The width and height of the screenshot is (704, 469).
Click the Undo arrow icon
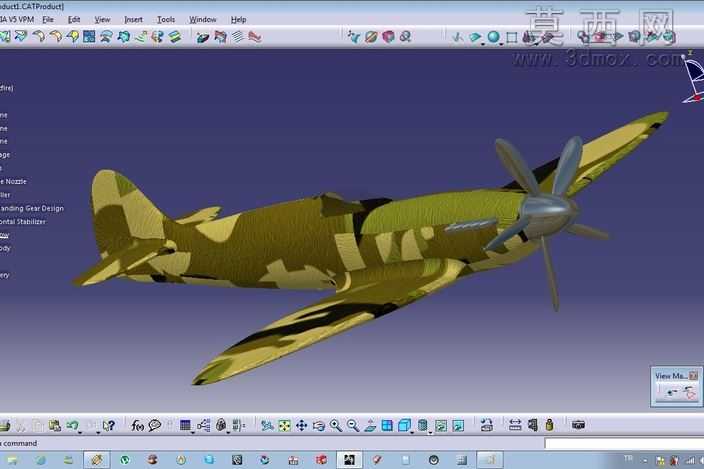click(72, 424)
